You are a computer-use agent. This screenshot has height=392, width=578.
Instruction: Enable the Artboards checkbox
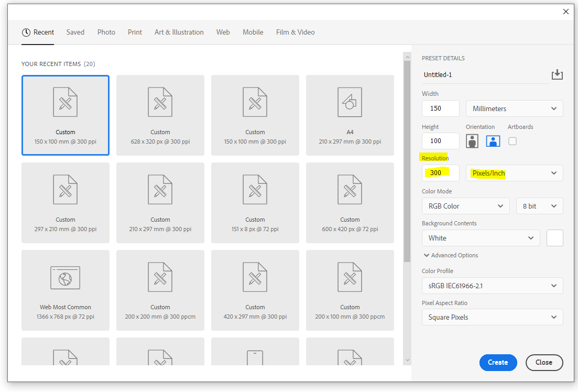click(512, 141)
